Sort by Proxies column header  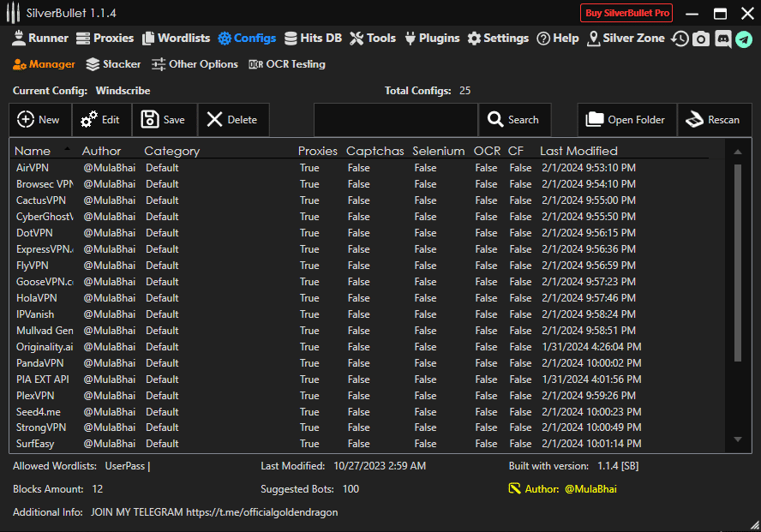click(317, 151)
